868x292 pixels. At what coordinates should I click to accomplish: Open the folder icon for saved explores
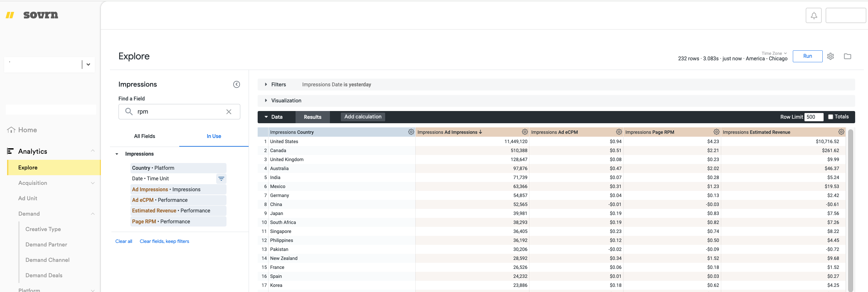(x=848, y=56)
